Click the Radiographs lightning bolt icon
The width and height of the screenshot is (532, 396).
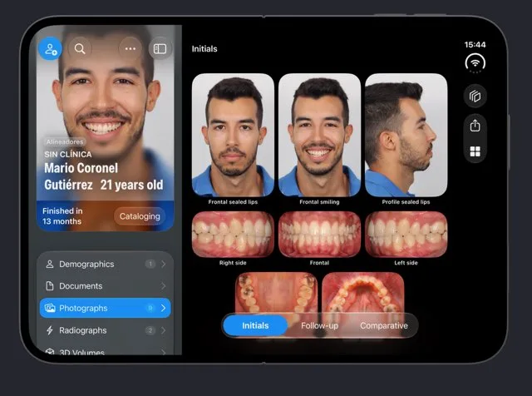coord(50,330)
